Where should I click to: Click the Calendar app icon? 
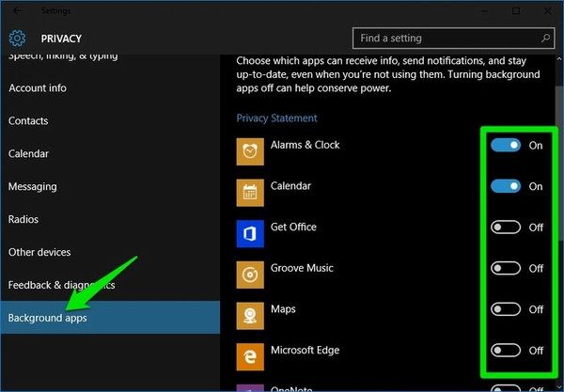(x=250, y=193)
